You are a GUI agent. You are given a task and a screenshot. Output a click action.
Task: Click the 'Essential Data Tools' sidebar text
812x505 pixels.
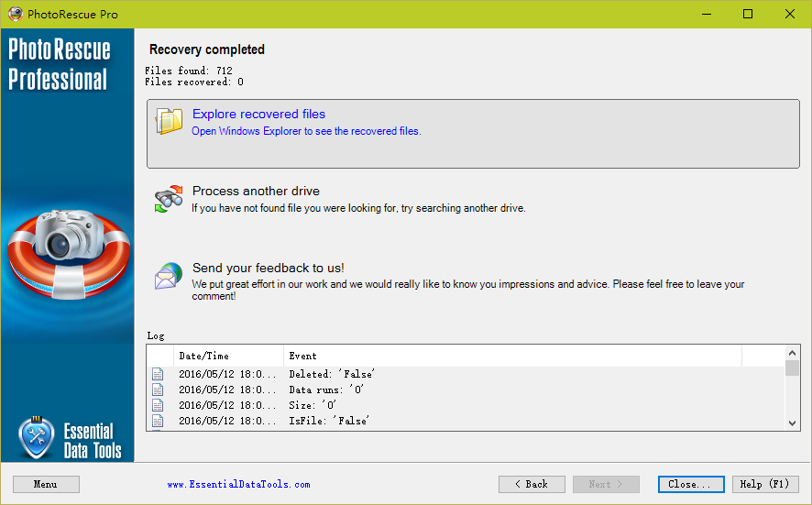tap(93, 441)
